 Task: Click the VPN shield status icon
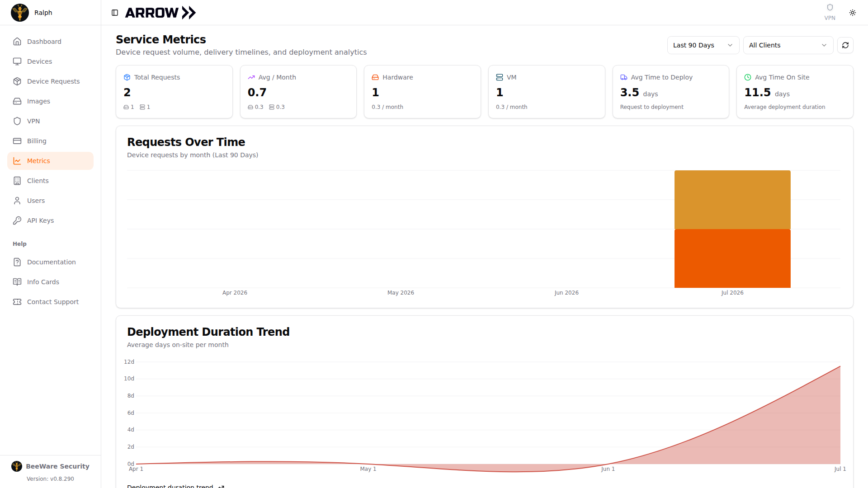(830, 8)
